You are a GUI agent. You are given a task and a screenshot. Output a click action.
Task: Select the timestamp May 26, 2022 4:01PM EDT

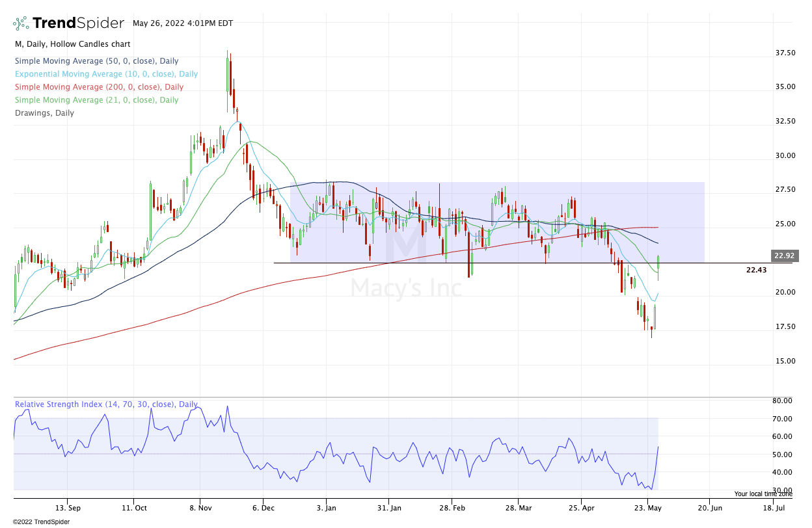pyautogui.click(x=183, y=23)
